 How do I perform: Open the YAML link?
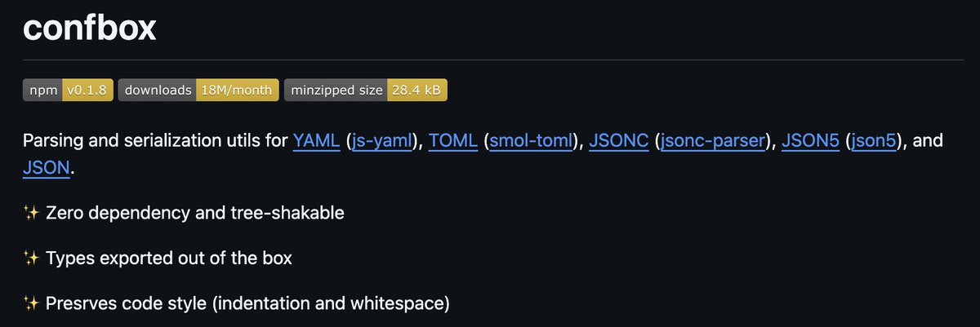(x=316, y=141)
